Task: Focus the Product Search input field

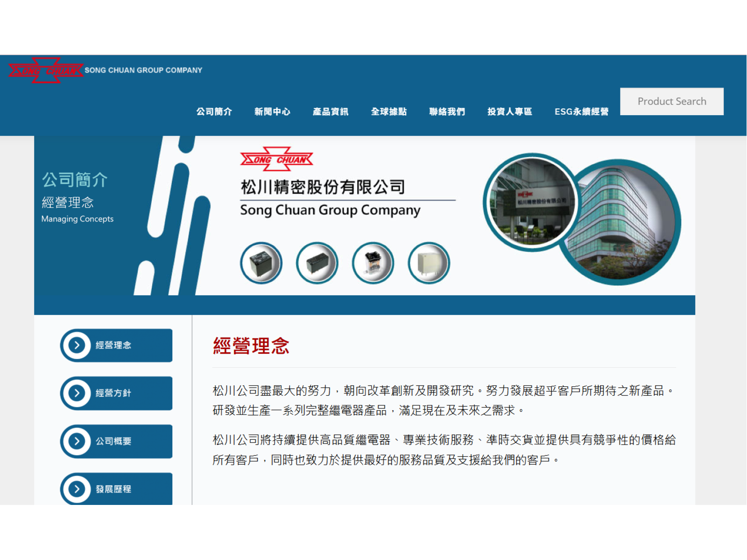Action: coord(672,101)
